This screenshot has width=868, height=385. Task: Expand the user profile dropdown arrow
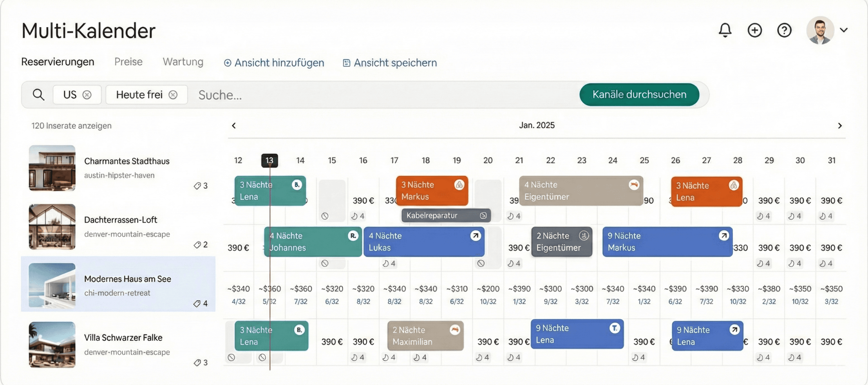[x=844, y=30]
